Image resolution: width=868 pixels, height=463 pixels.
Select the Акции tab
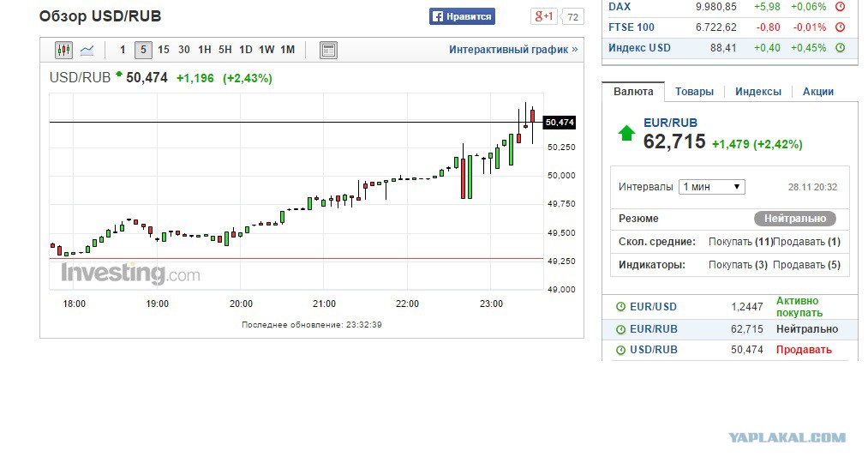(x=818, y=92)
